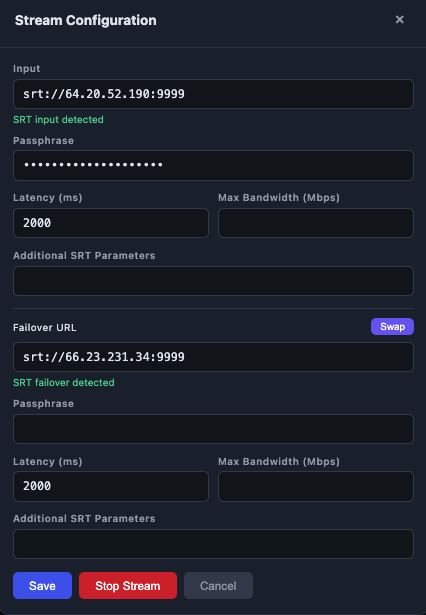Stop the running stream

tap(128, 586)
